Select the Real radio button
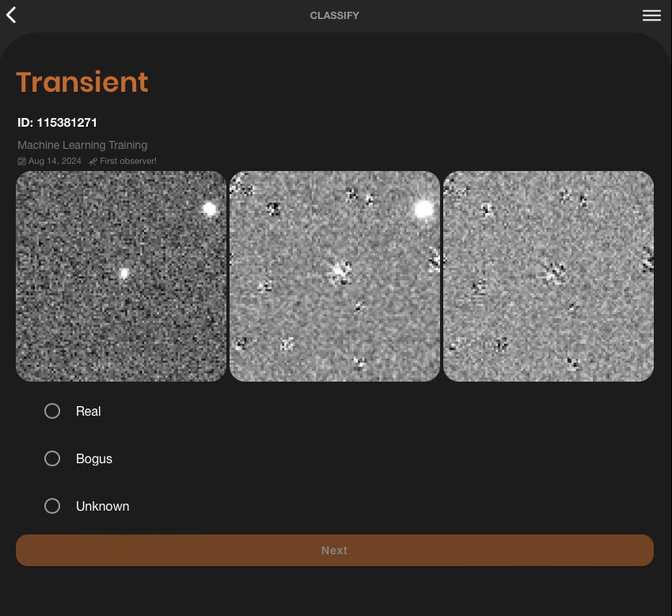 coord(52,411)
